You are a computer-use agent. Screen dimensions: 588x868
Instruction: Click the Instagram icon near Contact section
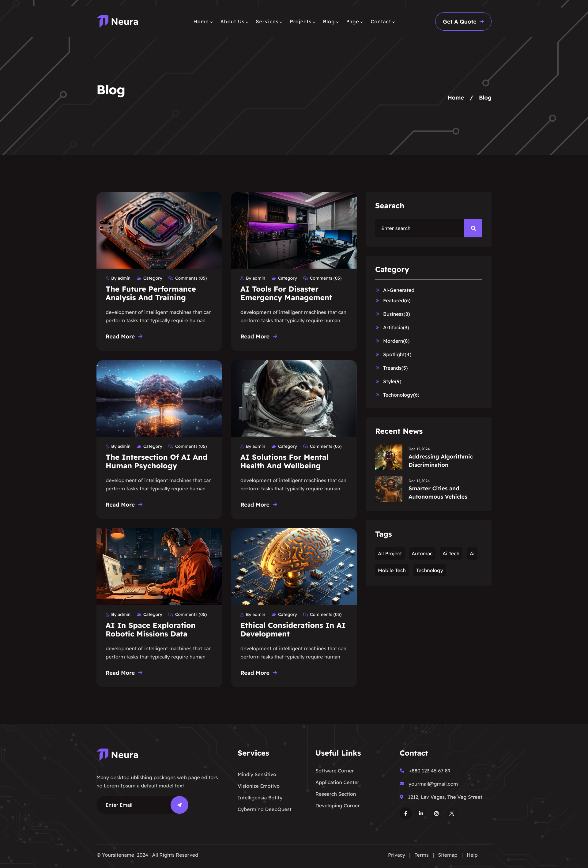436,813
